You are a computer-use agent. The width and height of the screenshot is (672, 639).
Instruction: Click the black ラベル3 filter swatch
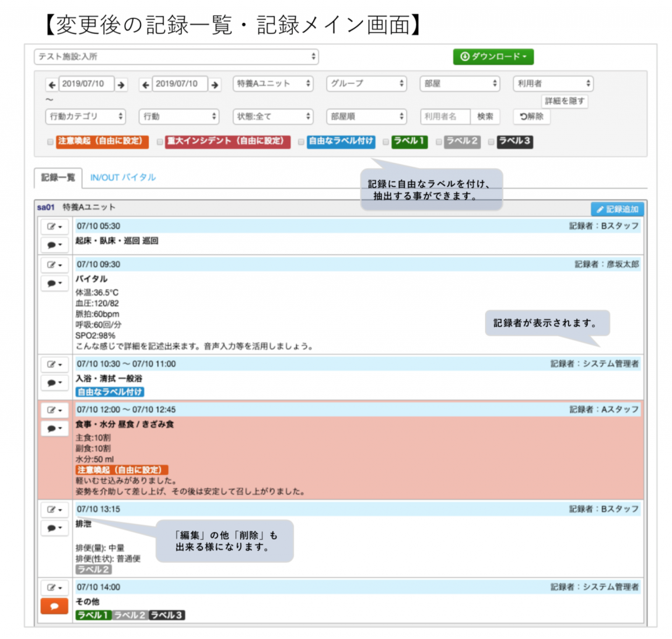tap(514, 142)
